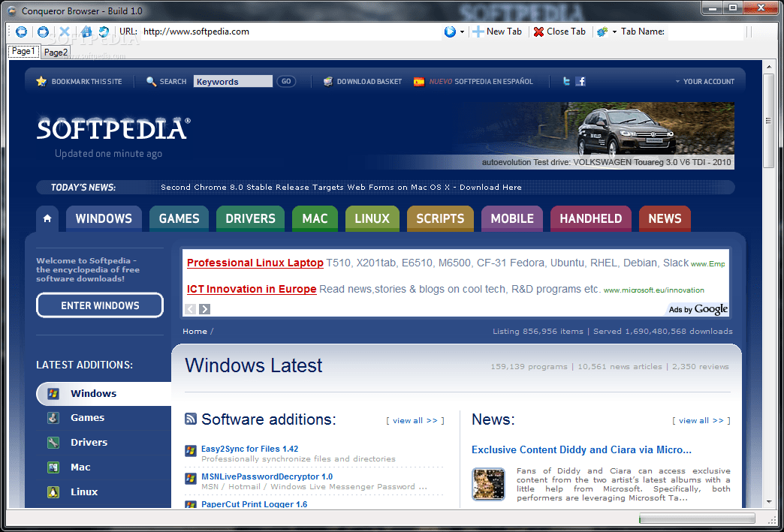The width and height of the screenshot is (784, 532).
Task: Click the Bookmark This Site star icon
Action: [x=41, y=82]
